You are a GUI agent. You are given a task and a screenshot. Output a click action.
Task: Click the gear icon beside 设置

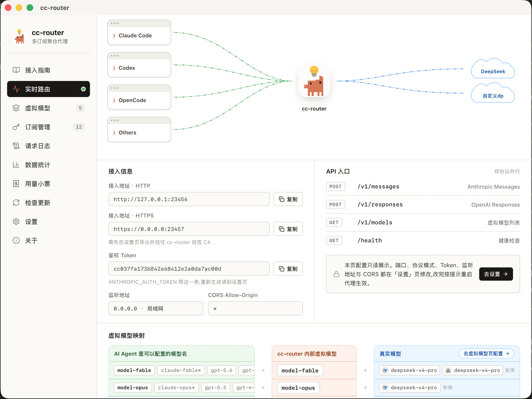pyautogui.click(x=16, y=222)
